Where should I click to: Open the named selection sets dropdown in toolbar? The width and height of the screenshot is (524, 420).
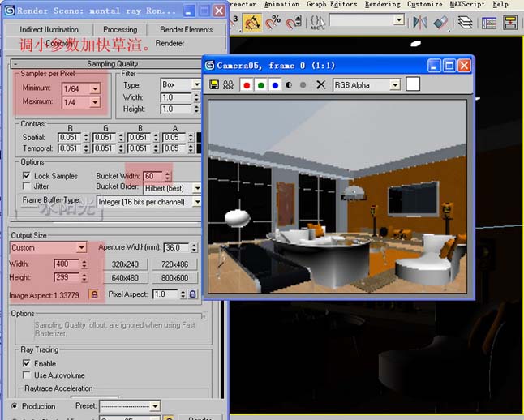[x=399, y=20]
